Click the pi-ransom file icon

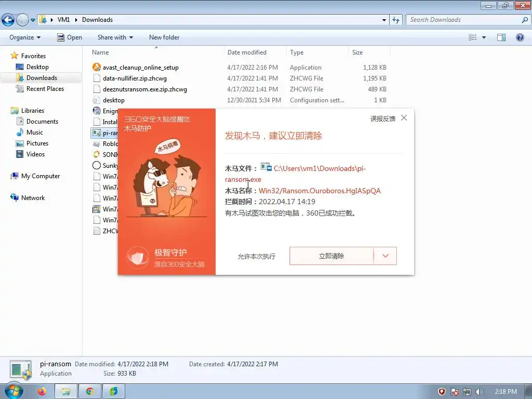(97, 132)
